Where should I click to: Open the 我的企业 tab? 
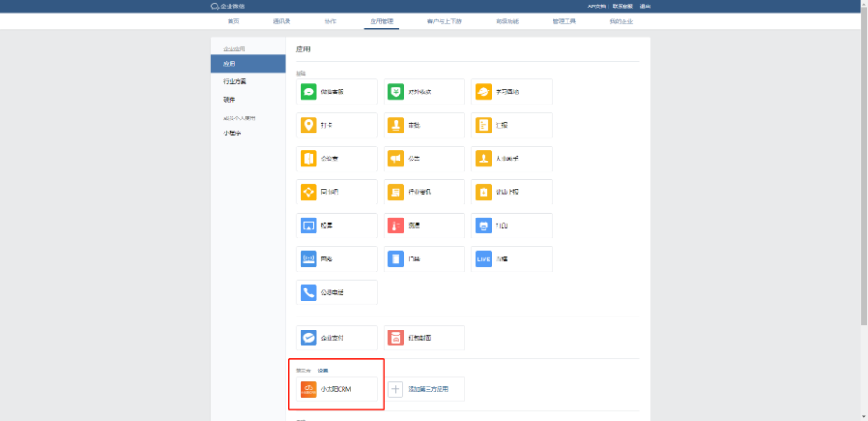tap(621, 21)
